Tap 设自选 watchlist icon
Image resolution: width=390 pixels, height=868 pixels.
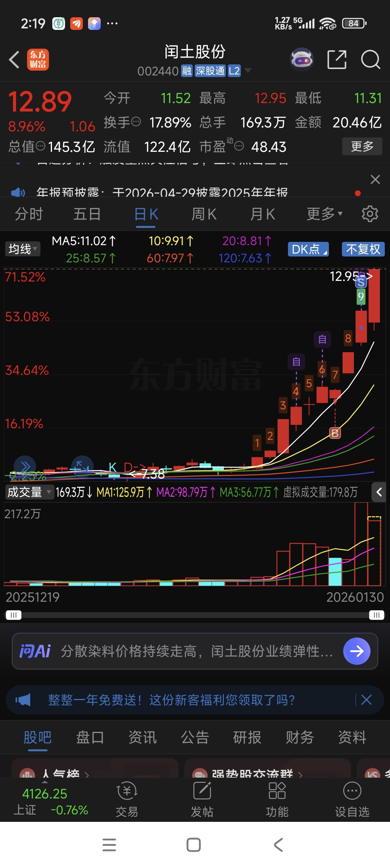pyautogui.click(x=352, y=800)
